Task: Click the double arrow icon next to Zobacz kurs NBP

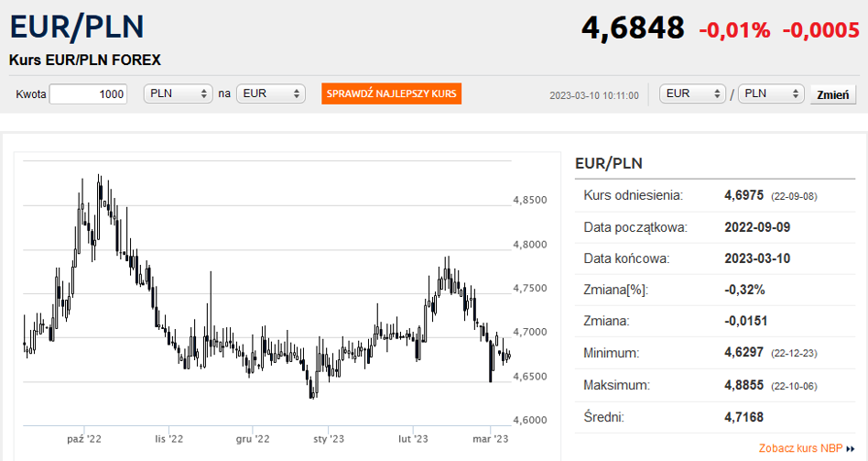Action: [851, 449]
